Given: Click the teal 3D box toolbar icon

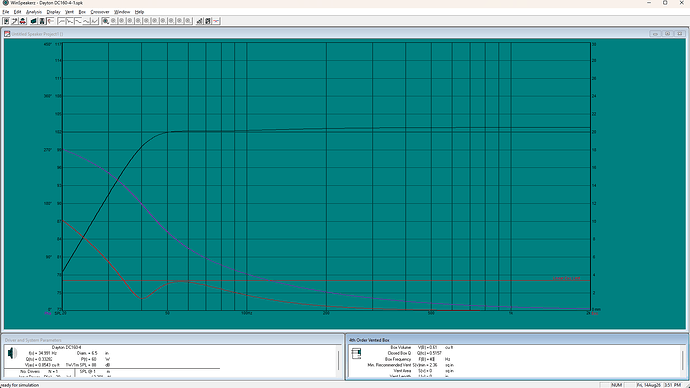Looking at the screenshot, I should (x=33, y=21).
